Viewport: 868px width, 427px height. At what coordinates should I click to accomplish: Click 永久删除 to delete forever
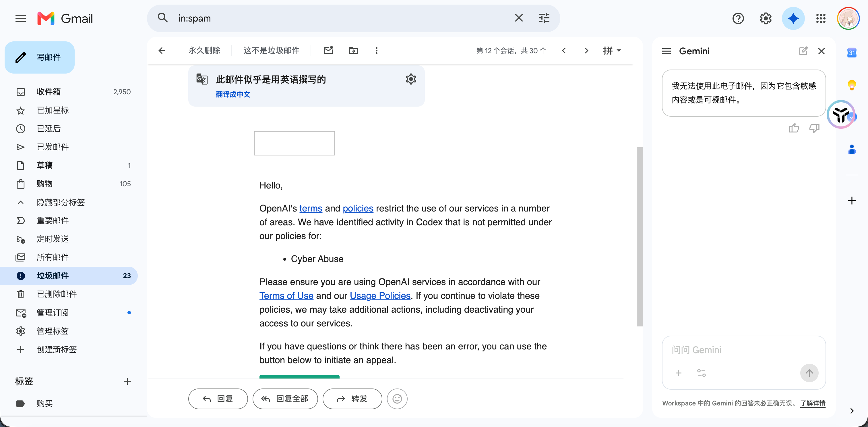(x=204, y=51)
